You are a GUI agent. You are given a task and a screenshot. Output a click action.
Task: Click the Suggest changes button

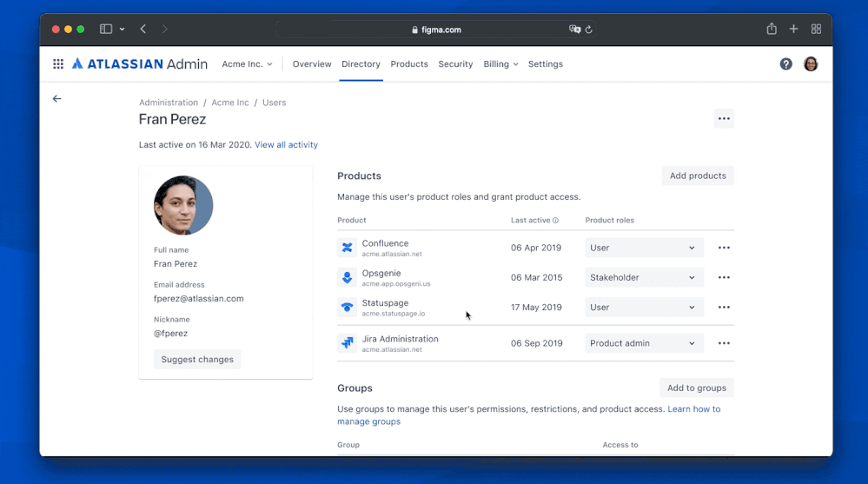(x=197, y=360)
